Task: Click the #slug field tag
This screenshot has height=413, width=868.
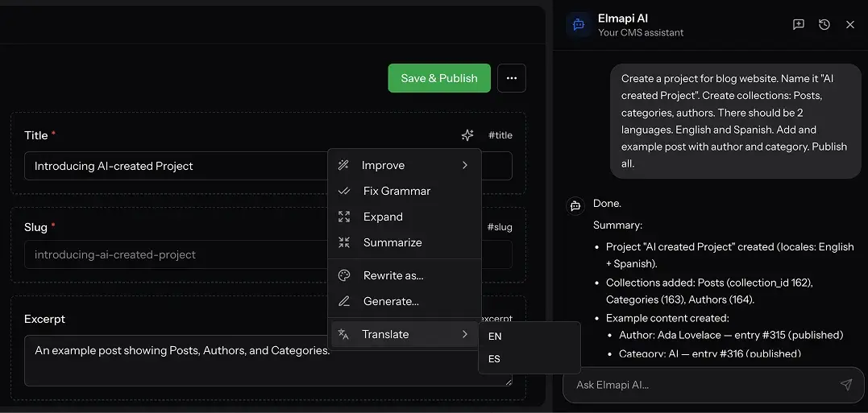Action: [500, 227]
